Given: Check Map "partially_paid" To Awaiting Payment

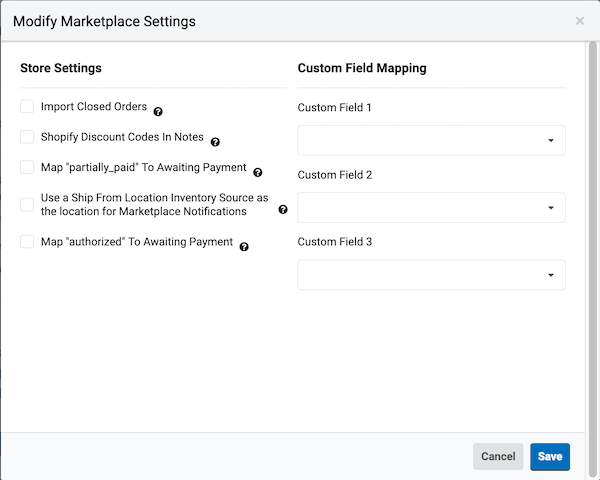Looking at the screenshot, I should pos(27,167).
